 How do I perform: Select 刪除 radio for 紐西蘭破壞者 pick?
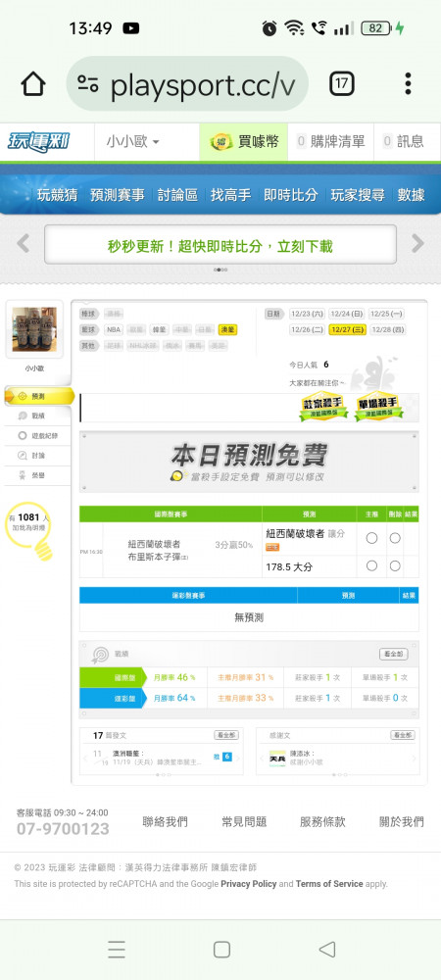pos(395,538)
